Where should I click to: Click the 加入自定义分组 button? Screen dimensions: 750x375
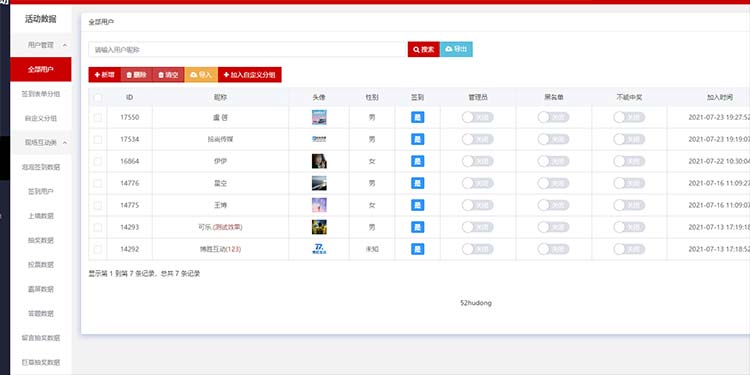(250, 75)
